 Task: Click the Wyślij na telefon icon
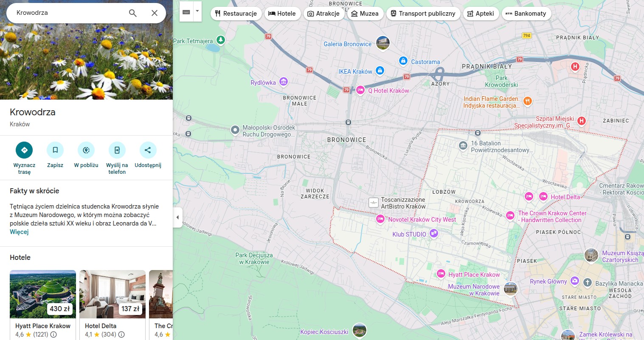117,150
